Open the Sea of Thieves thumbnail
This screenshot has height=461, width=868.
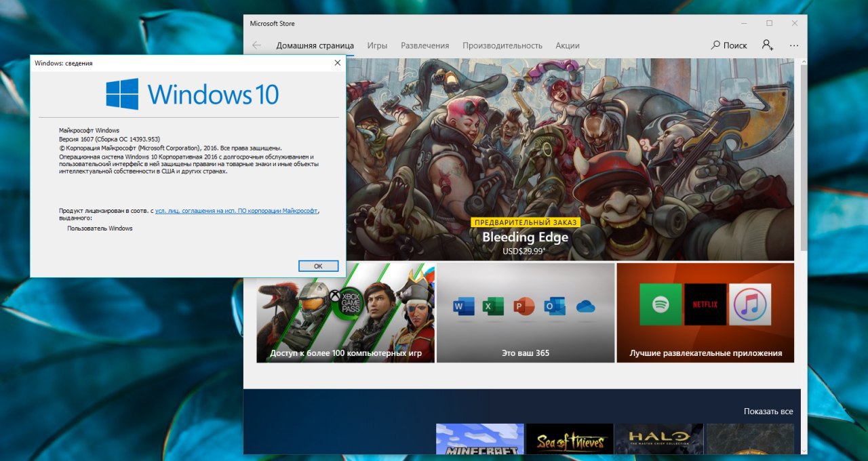point(570,439)
